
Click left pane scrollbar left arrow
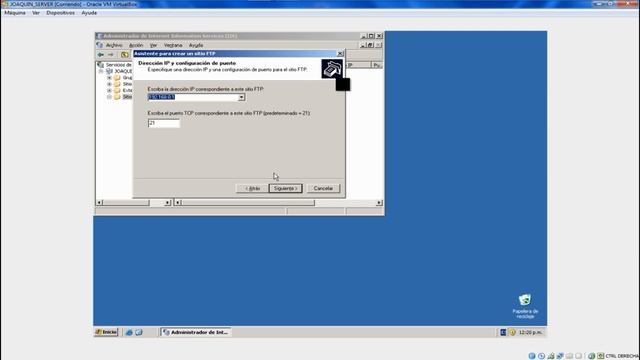[99, 202]
